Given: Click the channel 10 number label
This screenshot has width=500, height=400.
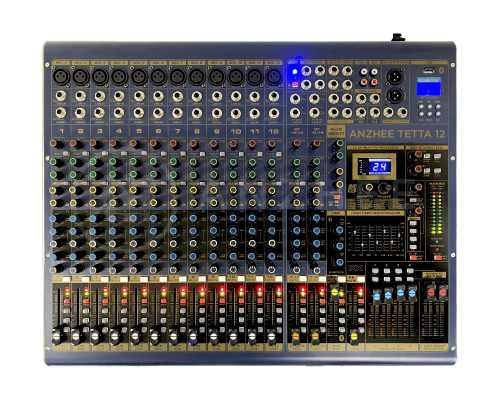Looking at the screenshot, I should pyautogui.click(x=236, y=131).
